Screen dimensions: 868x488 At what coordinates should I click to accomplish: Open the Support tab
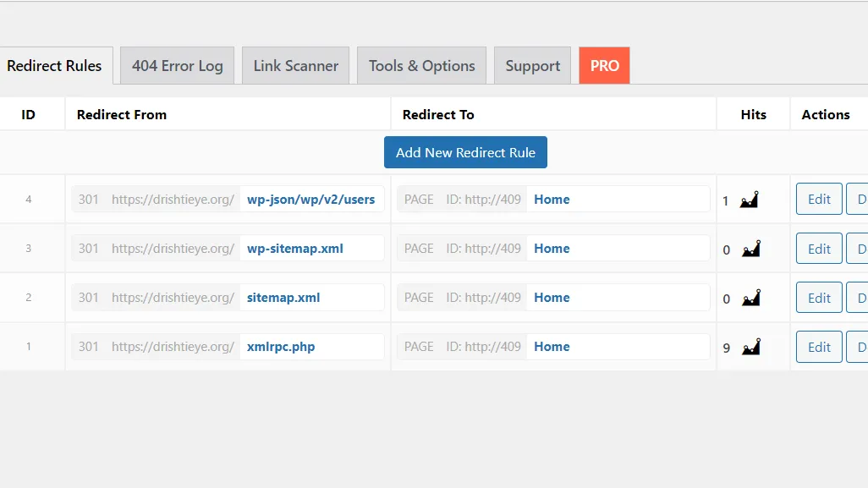(532, 66)
